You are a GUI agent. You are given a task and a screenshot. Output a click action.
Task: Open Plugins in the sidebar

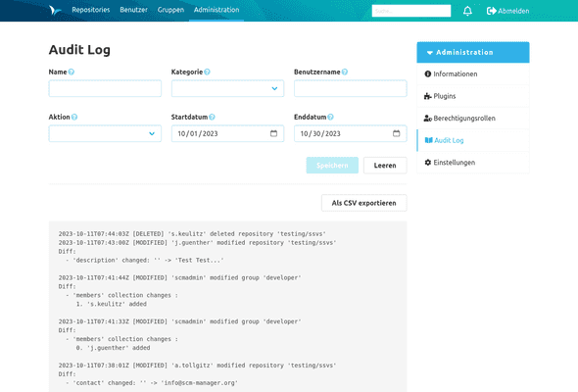coord(473,96)
